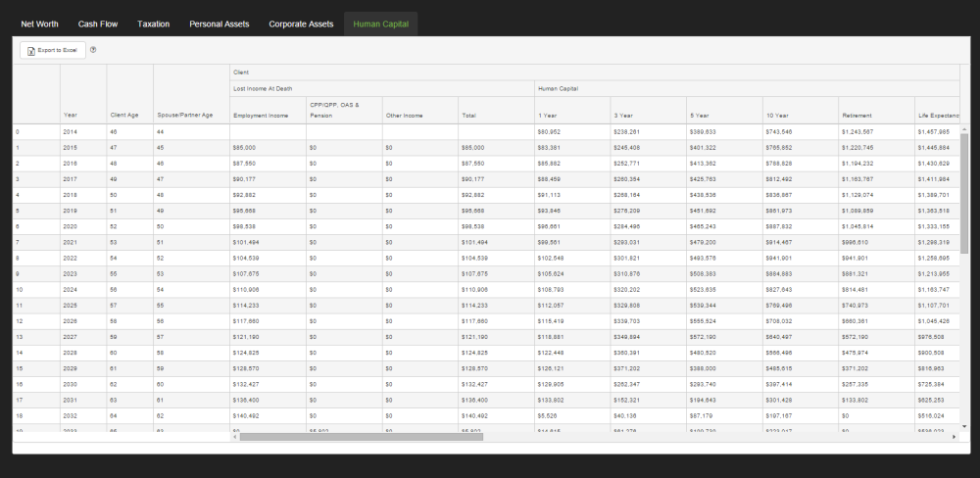
Task: Go to the Taxation tab
Action: (153, 24)
